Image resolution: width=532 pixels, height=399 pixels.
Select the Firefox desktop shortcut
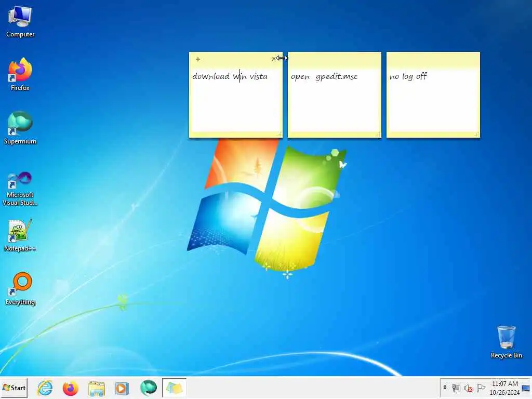(x=20, y=74)
